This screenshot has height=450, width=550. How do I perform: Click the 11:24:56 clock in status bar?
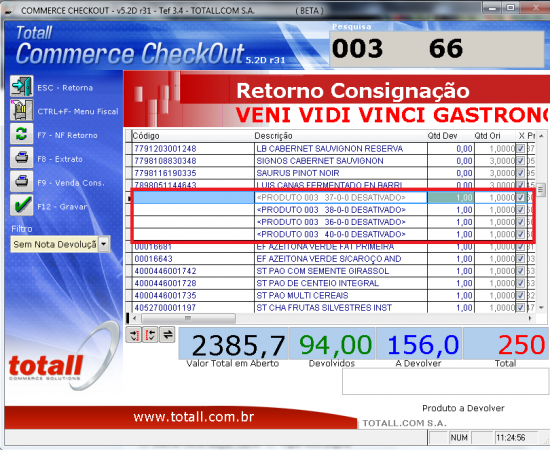(510, 437)
